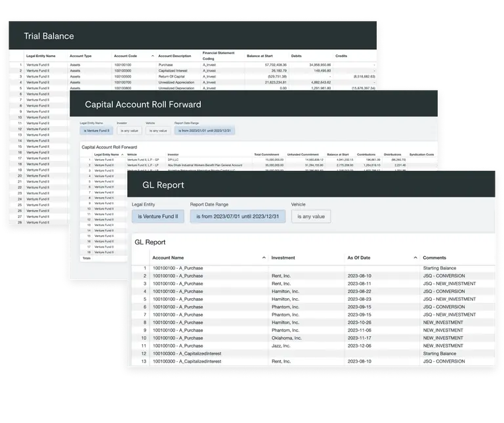The height and width of the screenshot is (423, 504).
Task: Open the GL Report date range filter
Action: point(238,216)
